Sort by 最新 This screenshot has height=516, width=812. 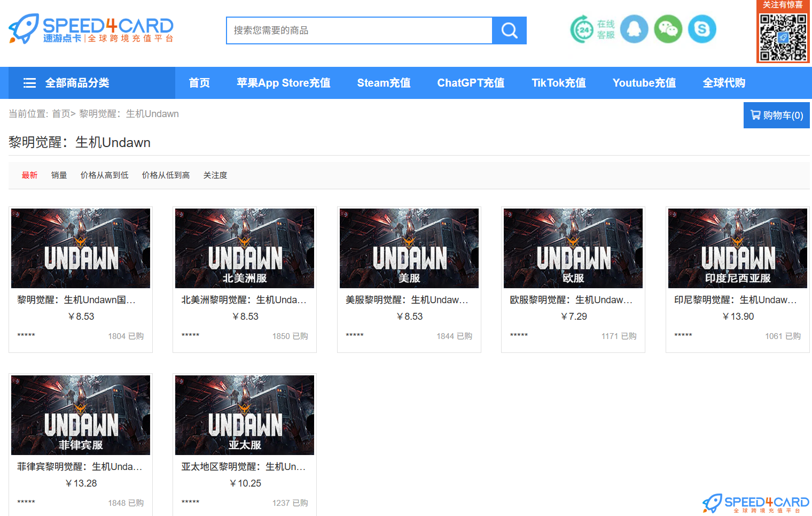[29, 175]
